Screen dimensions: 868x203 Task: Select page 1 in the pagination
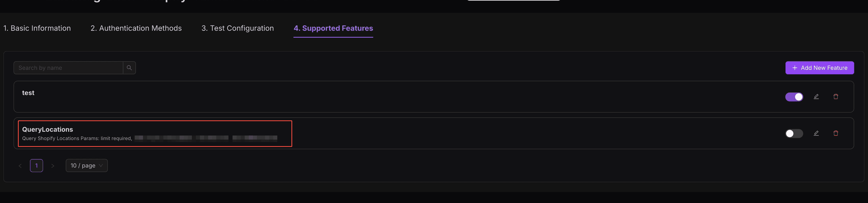(36, 166)
